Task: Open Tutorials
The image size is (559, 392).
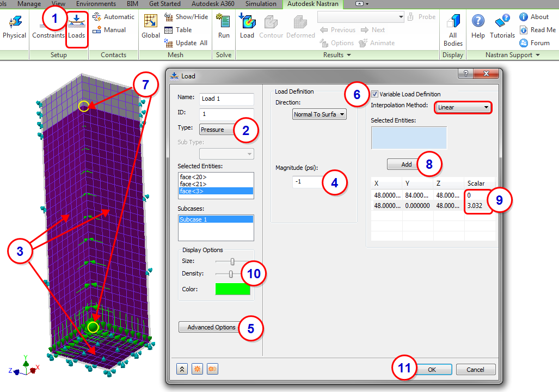Action: pyautogui.click(x=502, y=27)
